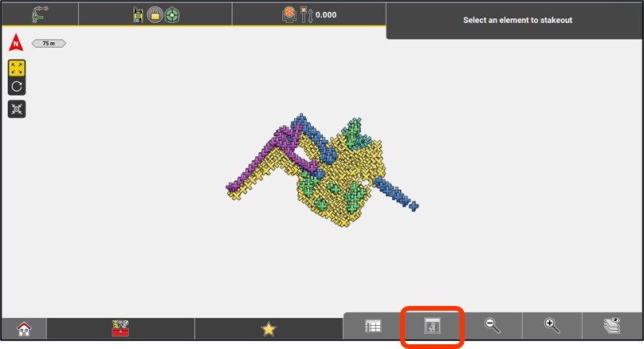
Task: Click the green target icon in top bar
Action: pos(172,14)
